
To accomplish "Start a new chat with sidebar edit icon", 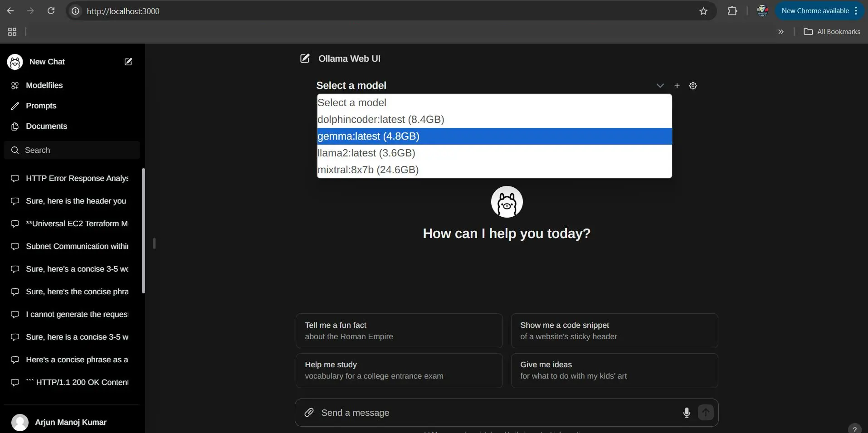I will click(128, 62).
